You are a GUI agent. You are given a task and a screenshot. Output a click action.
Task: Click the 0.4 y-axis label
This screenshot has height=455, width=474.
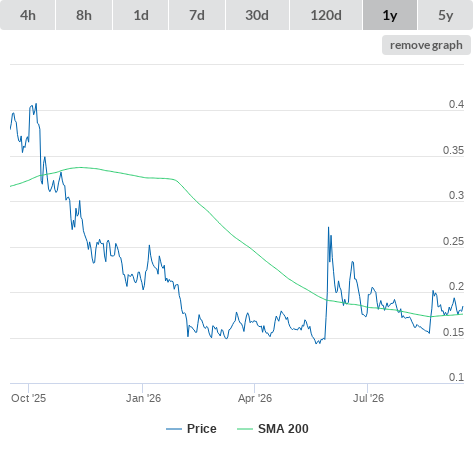pyautogui.click(x=456, y=104)
